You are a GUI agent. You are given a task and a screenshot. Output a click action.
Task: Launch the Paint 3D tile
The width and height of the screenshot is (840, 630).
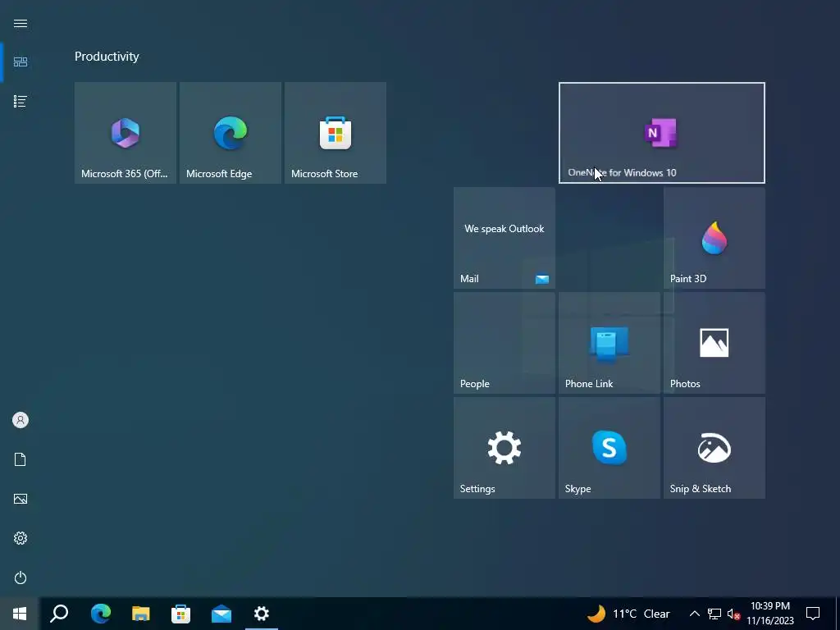tap(714, 238)
